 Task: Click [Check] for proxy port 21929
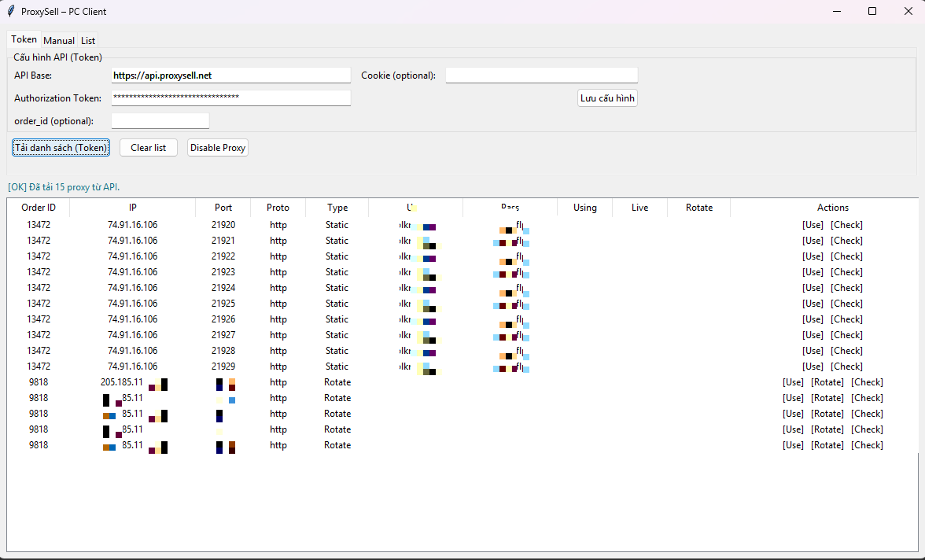click(x=846, y=366)
